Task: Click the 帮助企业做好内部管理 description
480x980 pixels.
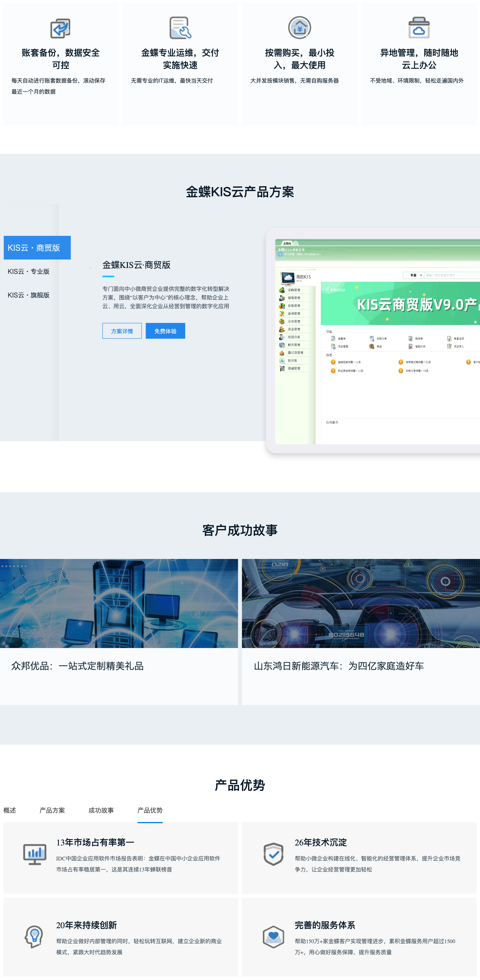Action: tap(139, 946)
